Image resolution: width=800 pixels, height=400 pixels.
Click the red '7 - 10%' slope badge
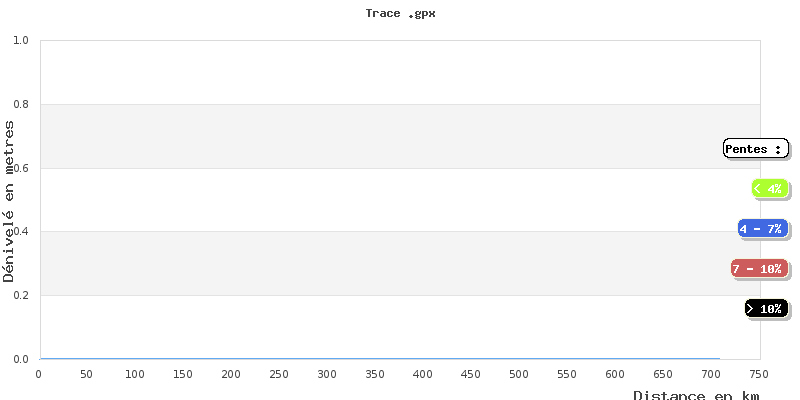click(x=758, y=268)
